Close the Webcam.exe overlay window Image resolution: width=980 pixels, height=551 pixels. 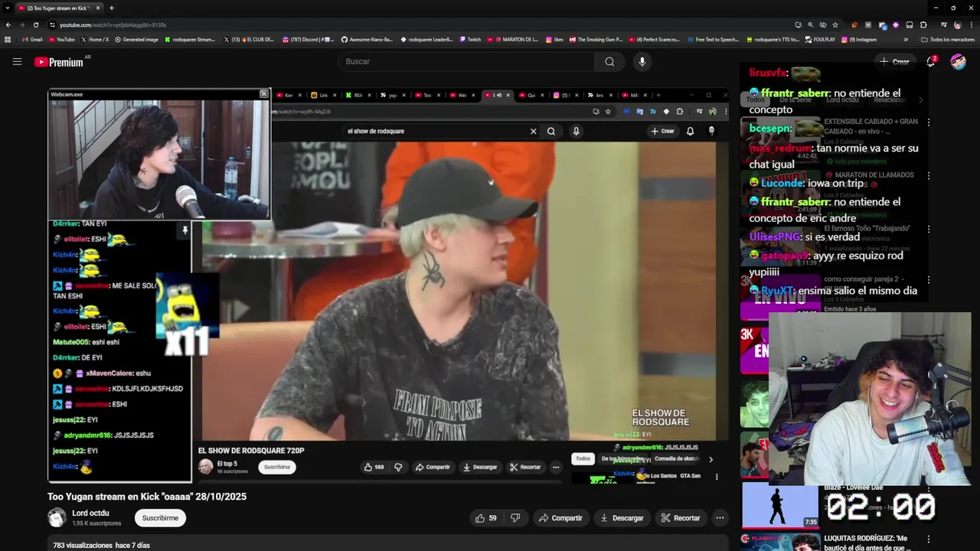click(264, 94)
